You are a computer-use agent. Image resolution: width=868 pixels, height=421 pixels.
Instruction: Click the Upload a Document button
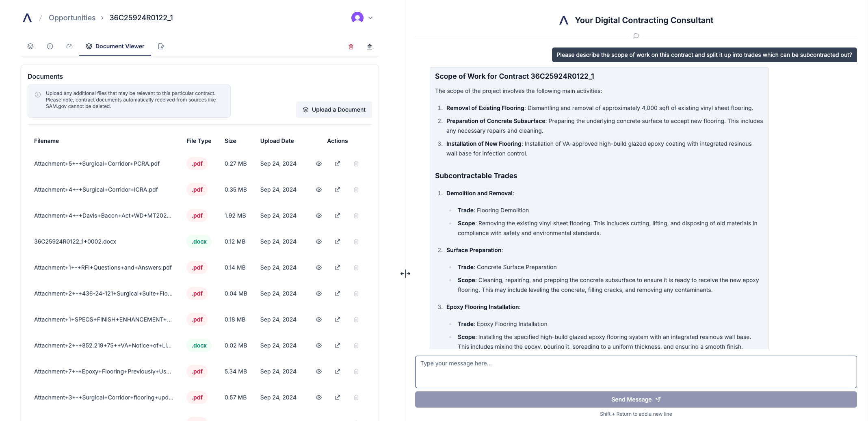pos(334,110)
